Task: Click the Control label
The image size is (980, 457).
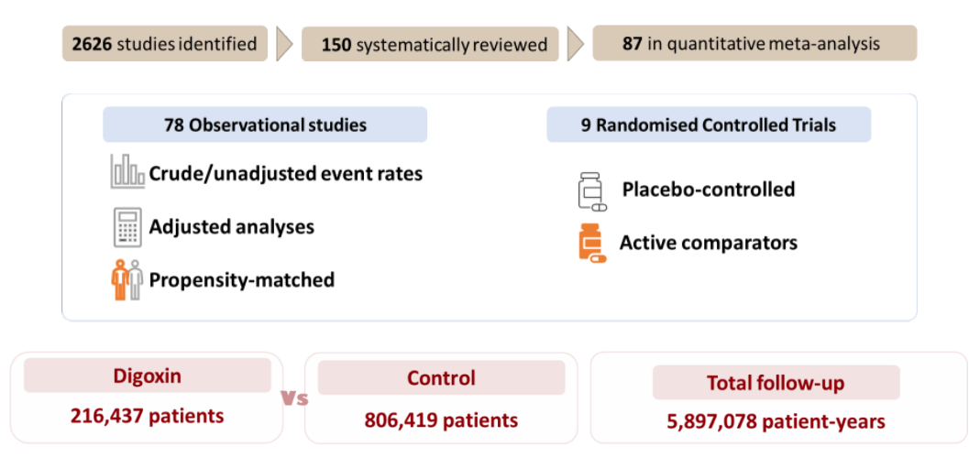Action: (441, 378)
